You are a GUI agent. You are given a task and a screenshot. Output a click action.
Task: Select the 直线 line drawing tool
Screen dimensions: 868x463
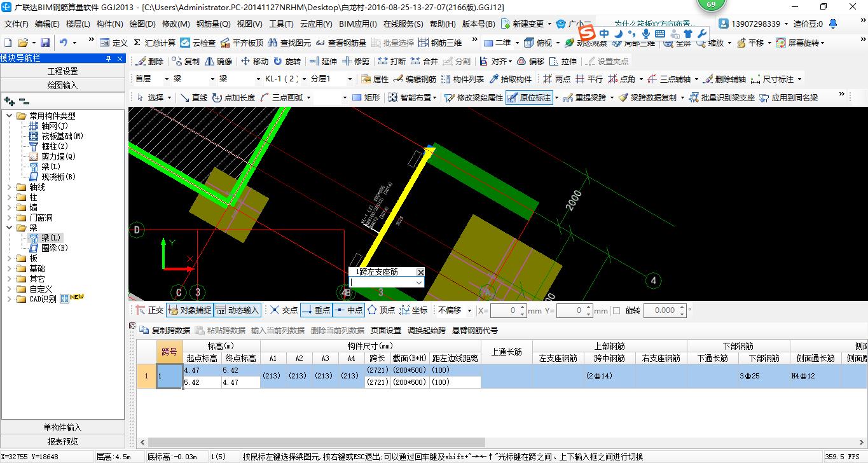194,97
